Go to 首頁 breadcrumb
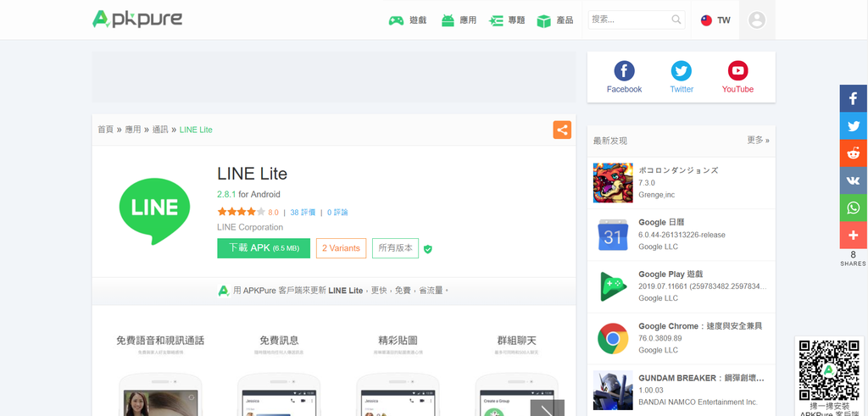 coord(105,130)
